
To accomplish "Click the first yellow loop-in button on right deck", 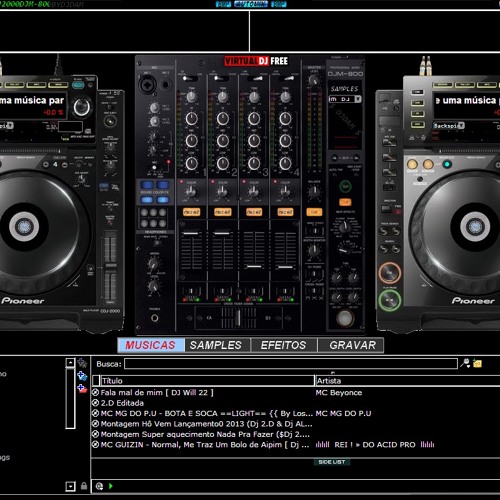I will tap(412, 164).
